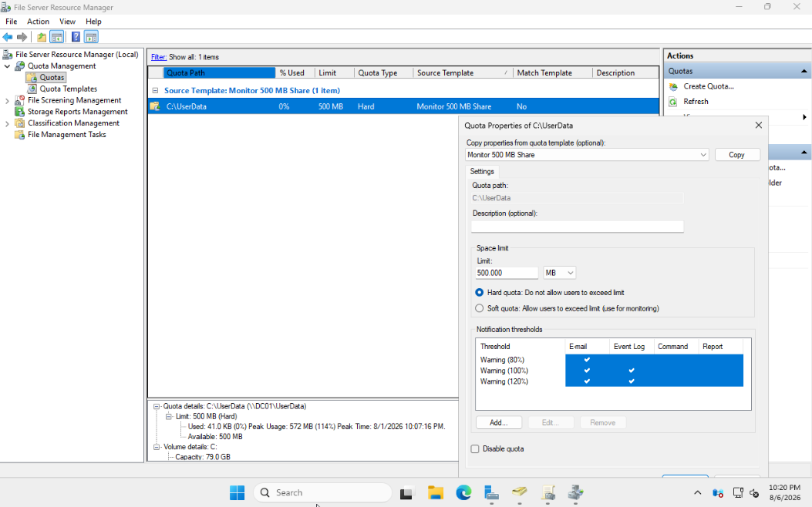Click the Classification Management icon
Screen dimensions: 812x507
(20, 123)
